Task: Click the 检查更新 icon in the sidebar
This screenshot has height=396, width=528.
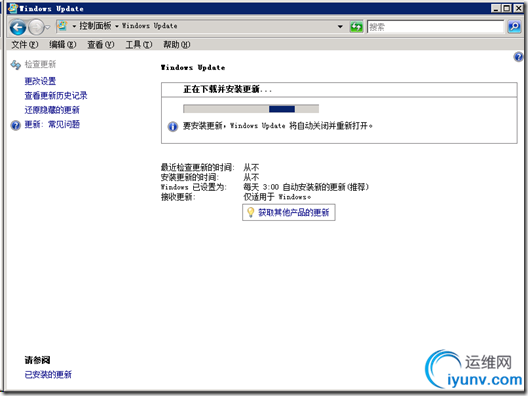Action: coord(15,64)
